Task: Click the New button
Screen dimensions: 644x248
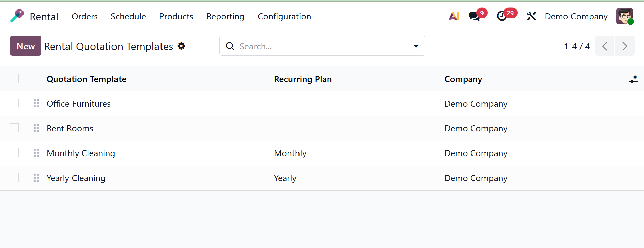Action: point(26,46)
